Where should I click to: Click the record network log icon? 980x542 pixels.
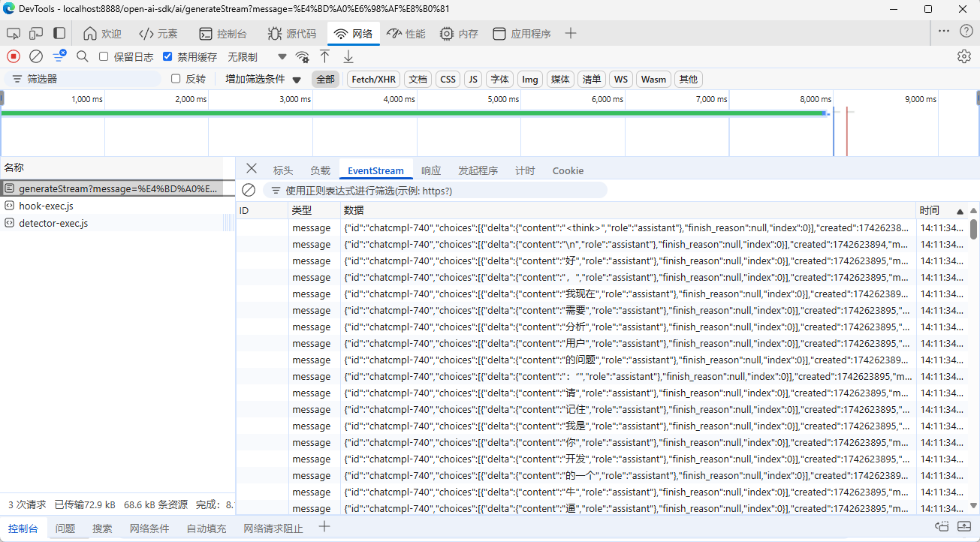[x=14, y=56]
